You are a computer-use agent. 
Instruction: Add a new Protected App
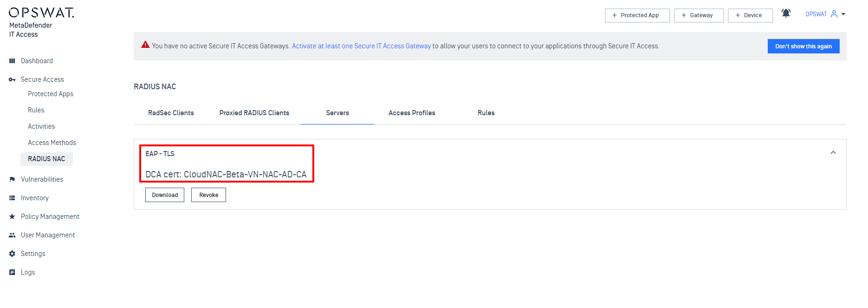[637, 15]
